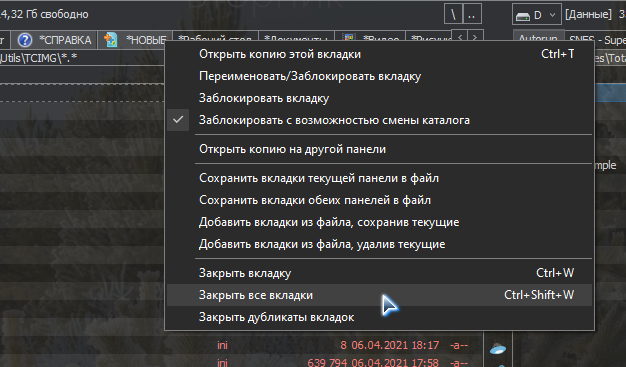Select Заблокировать вкладку menu entry
Image resolution: width=626 pixels, height=367 pixels.
[379, 98]
